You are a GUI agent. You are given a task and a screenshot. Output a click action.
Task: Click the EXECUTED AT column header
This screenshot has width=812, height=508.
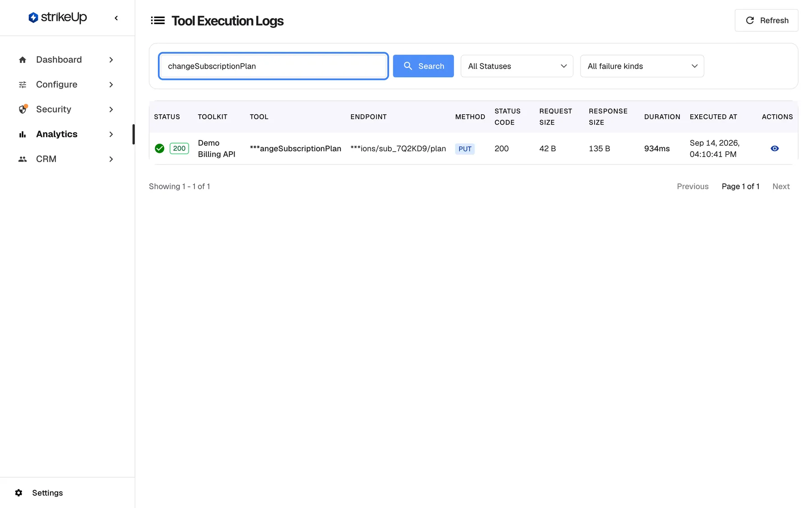click(x=713, y=117)
